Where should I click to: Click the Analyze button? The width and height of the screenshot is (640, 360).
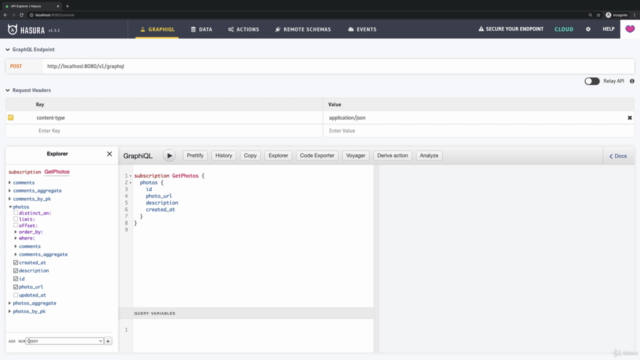coord(429,156)
